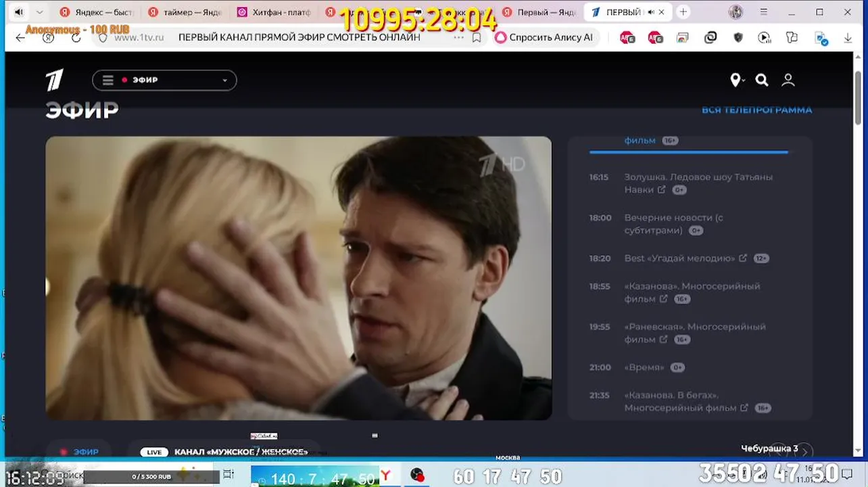Click the red-black round taskbar app icon
868x487 pixels.
(417, 476)
